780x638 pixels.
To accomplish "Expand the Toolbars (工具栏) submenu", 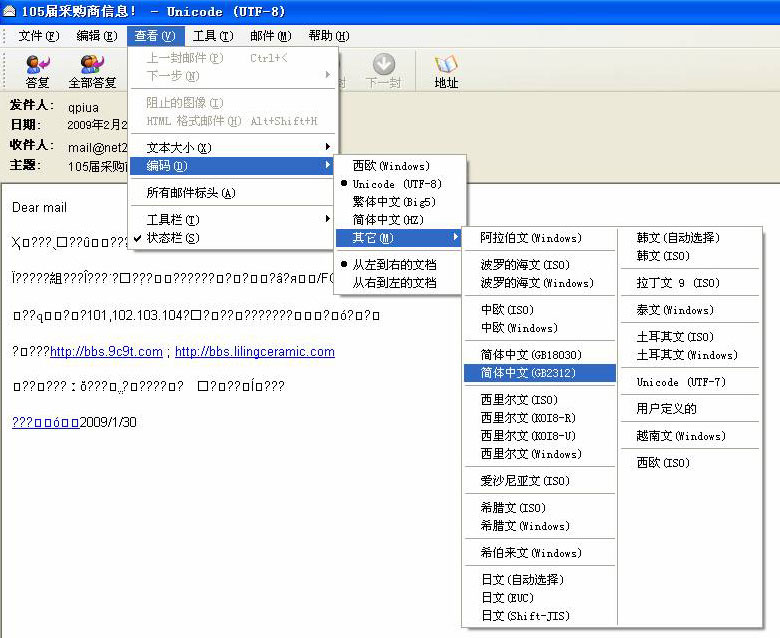I will coord(173,220).
